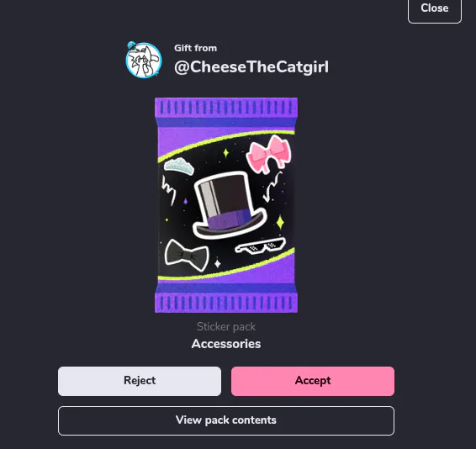Click the @CheeseTheCatgirl username
This screenshot has width=476, height=449.
point(251,67)
